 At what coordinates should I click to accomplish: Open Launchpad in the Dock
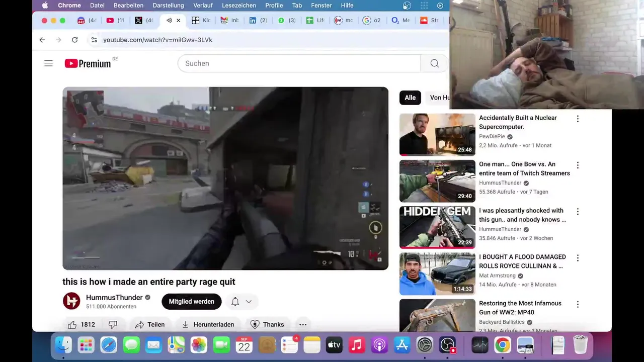tap(86, 345)
